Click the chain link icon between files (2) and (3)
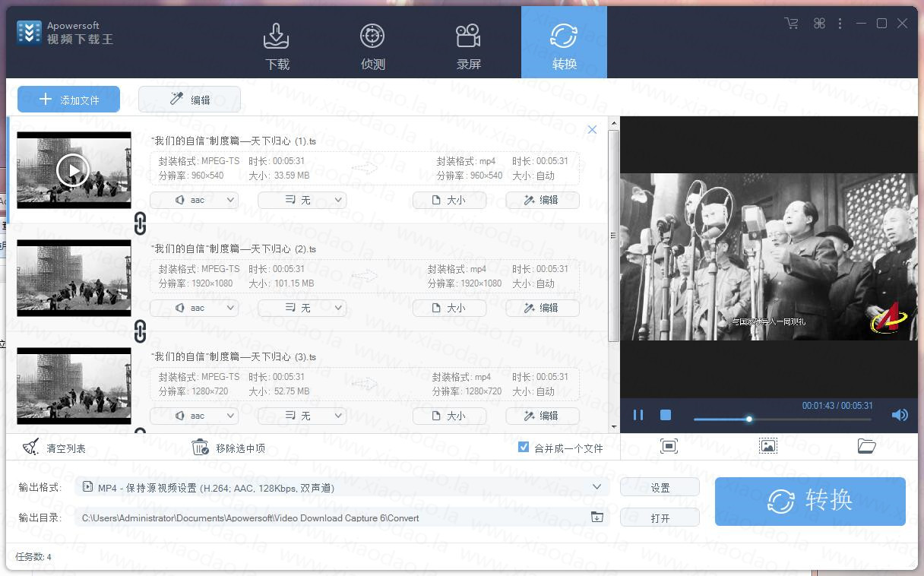The width and height of the screenshot is (924, 576). coord(140,331)
